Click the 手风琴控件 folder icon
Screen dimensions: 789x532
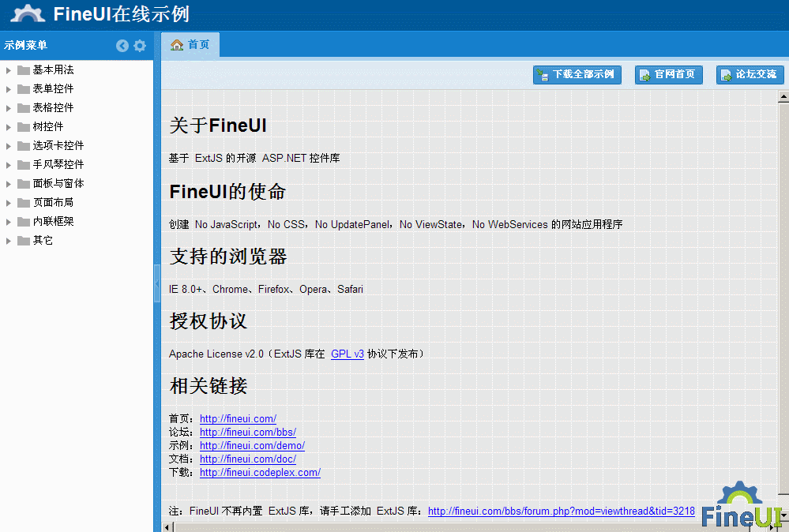click(24, 164)
